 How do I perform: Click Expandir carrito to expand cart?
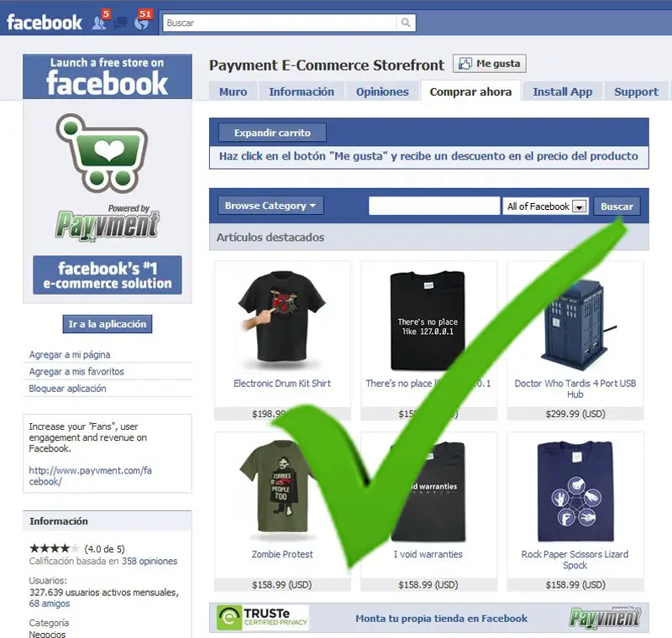click(272, 133)
